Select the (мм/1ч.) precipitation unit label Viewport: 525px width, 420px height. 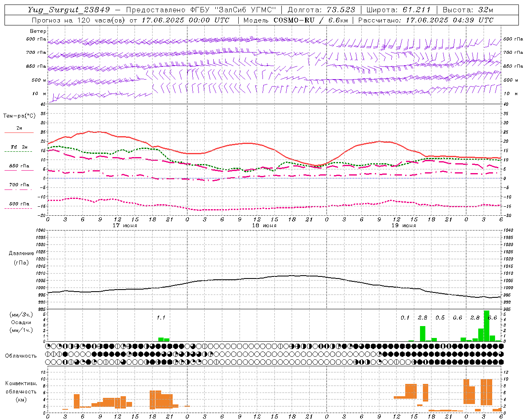pos(21,330)
